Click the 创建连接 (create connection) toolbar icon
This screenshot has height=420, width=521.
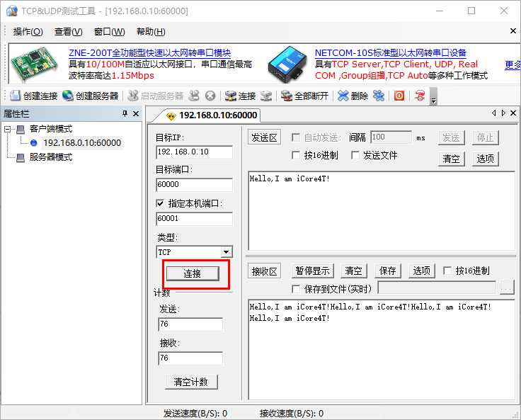pyautogui.click(x=16, y=96)
